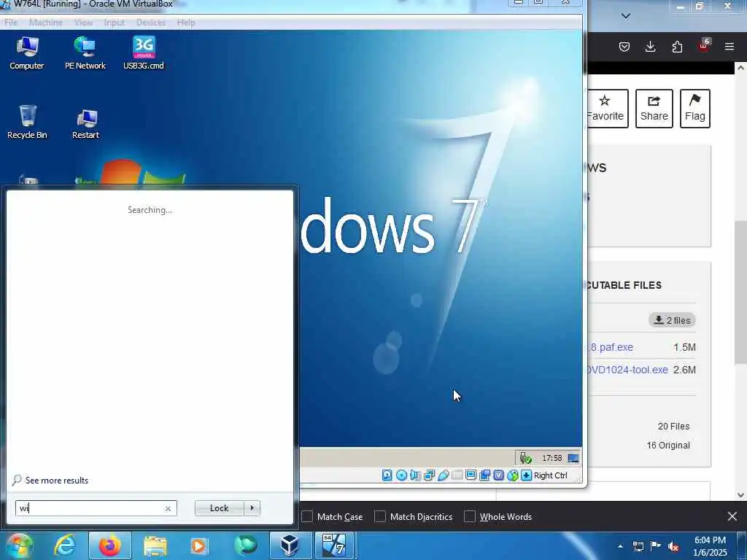The height and width of the screenshot is (560, 747).
Task: Click See more results link
Action: [x=57, y=481]
